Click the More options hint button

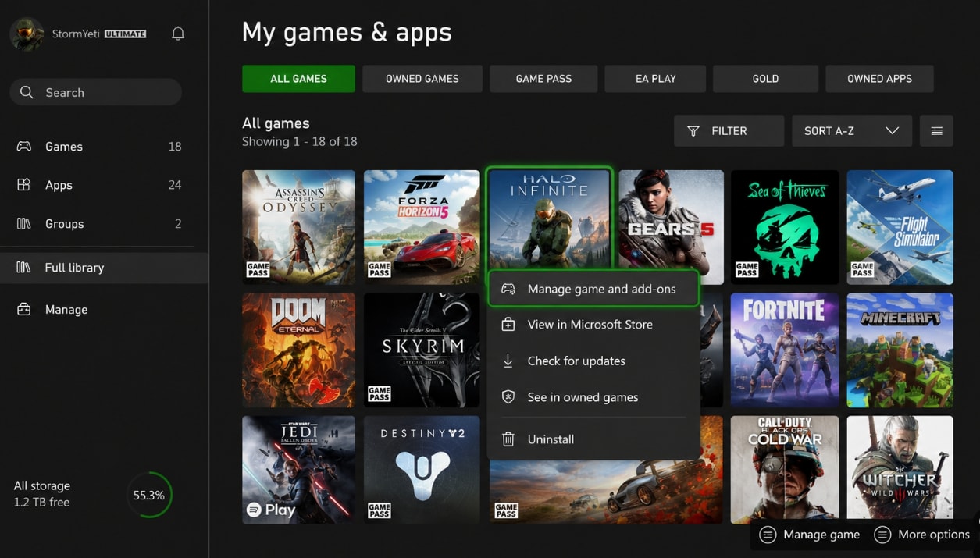point(922,535)
